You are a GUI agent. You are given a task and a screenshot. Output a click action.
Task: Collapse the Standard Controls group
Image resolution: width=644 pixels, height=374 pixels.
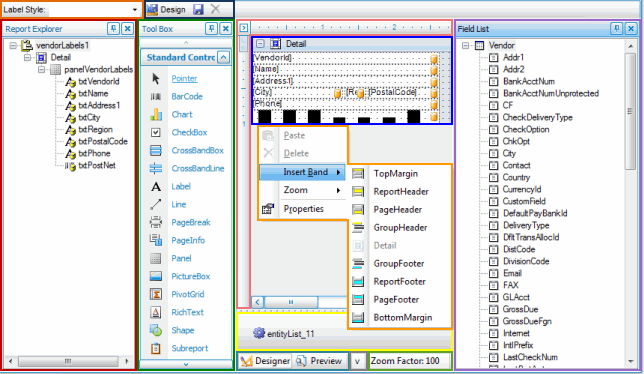click(223, 57)
